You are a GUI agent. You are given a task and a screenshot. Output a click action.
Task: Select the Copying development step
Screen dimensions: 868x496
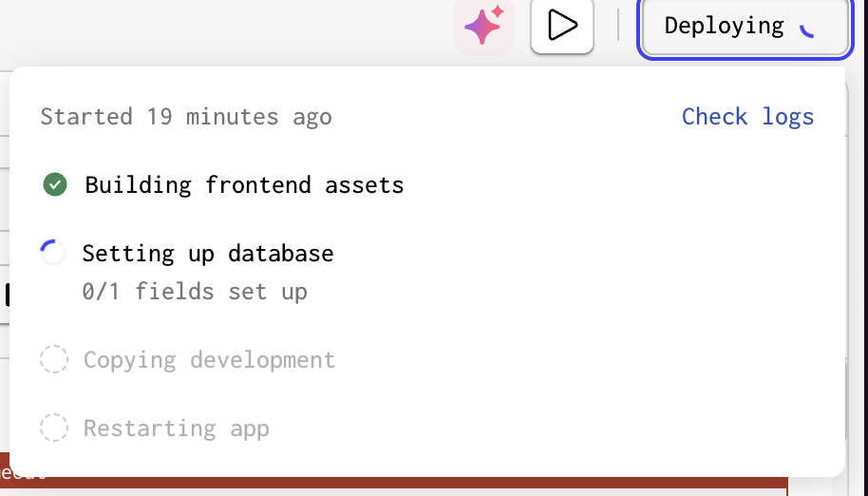(209, 360)
